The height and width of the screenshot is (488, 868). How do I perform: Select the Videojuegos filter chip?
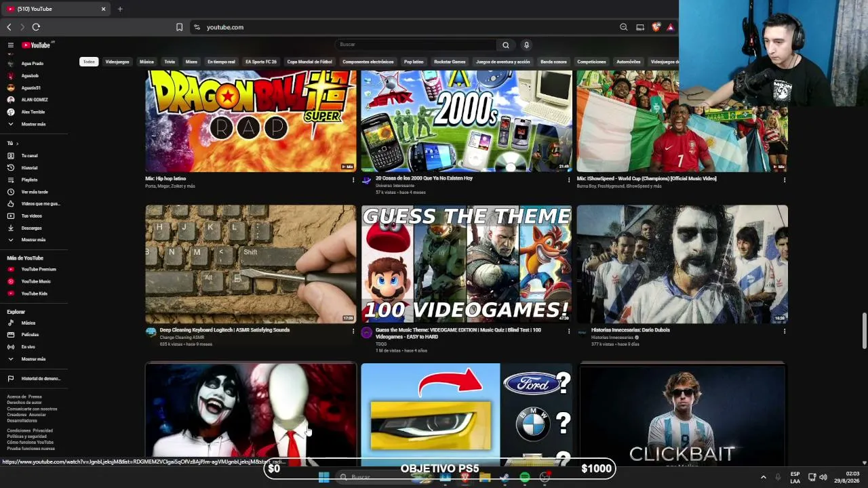click(117, 62)
